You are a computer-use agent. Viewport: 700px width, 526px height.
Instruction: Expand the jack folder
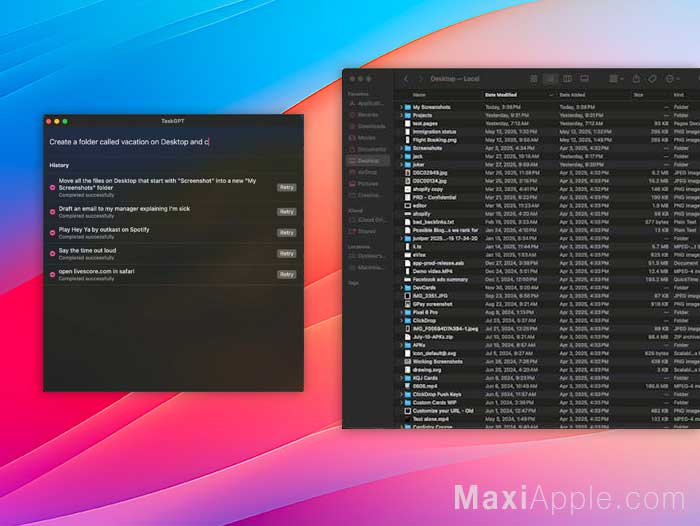pyautogui.click(x=401, y=156)
